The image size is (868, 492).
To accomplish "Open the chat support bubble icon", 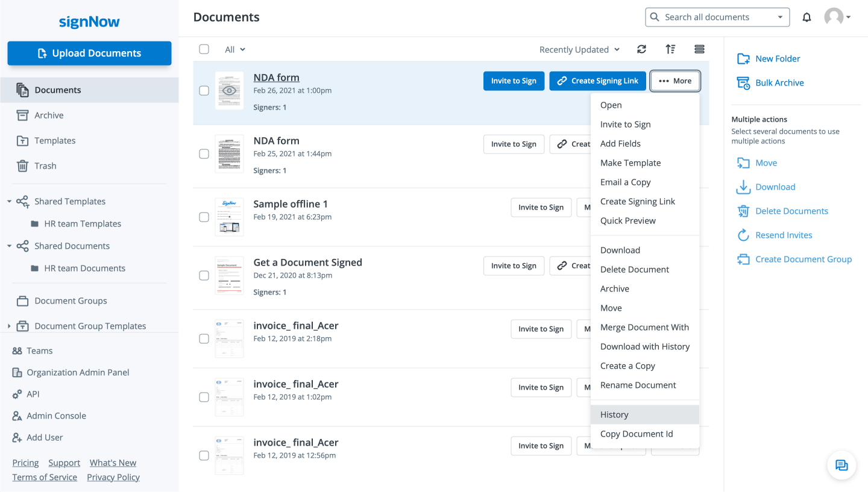I will pos(841,465).
